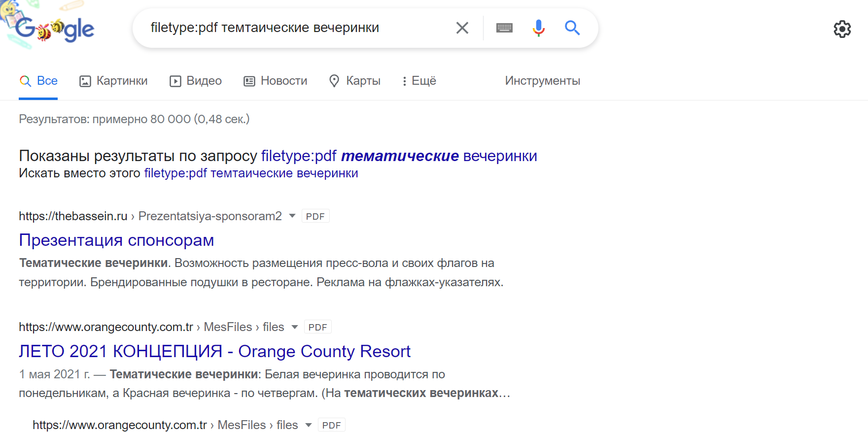Expand options arrow for bottom orangecounty result
The height and width of the screenshot is (432, 868).
coord(309,425)
